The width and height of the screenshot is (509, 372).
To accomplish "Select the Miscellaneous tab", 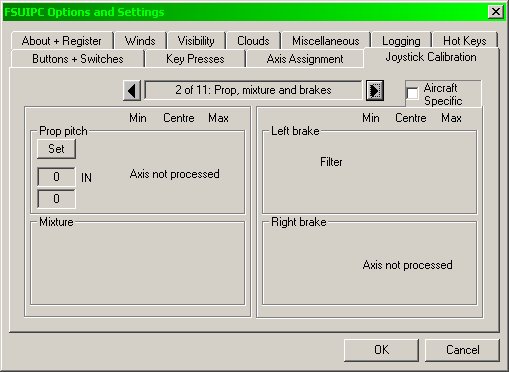I will pyautogui.click(x=326, y=41).
